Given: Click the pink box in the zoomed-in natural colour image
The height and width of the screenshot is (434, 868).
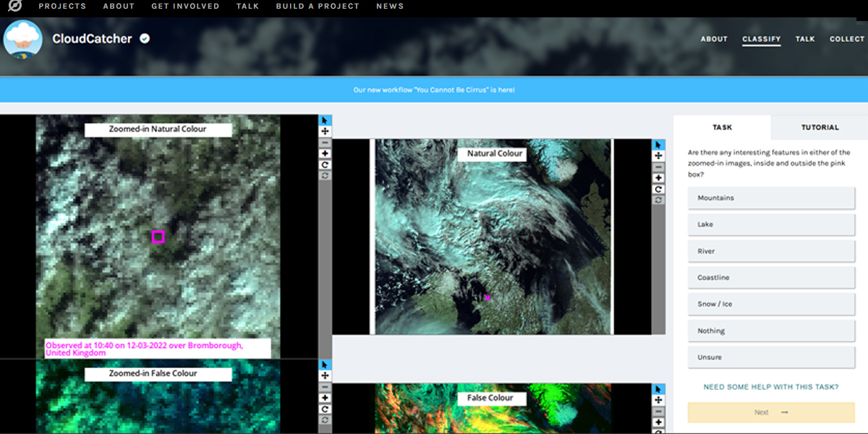Looking at the screenshot, I should pos(158,237).
